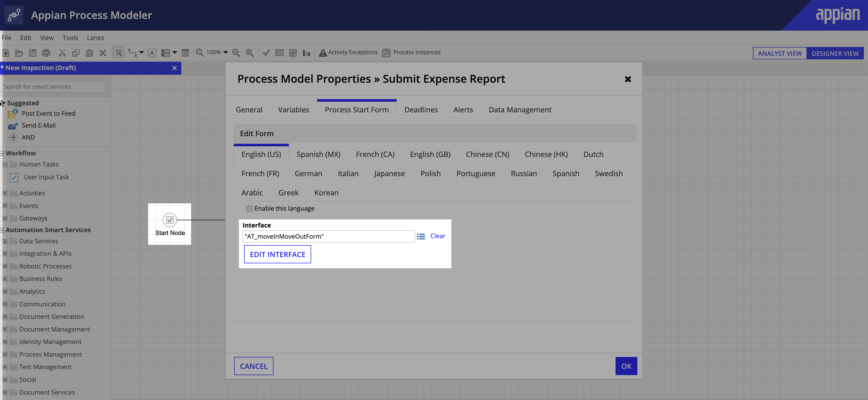Expand the Events folder
This screenshot has height=400, width=868.
tap(5, 206)
